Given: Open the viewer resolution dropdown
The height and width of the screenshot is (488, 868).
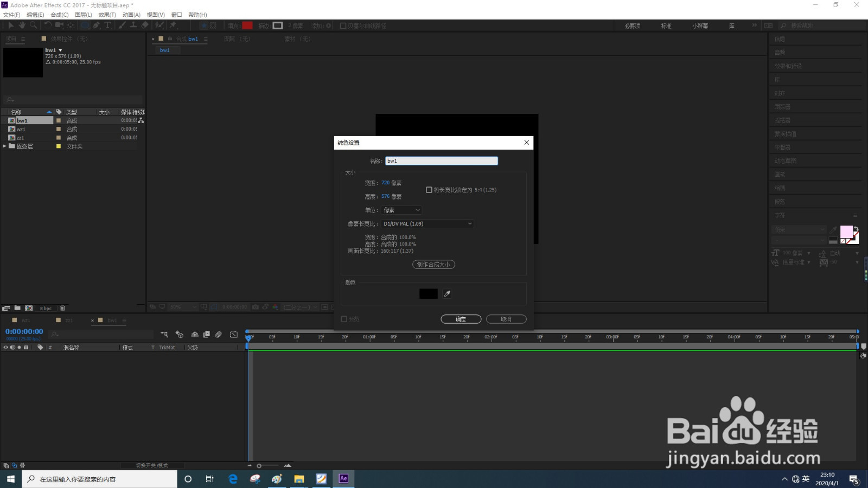Looking at the screenshot, I should click(x=299, y=307).
